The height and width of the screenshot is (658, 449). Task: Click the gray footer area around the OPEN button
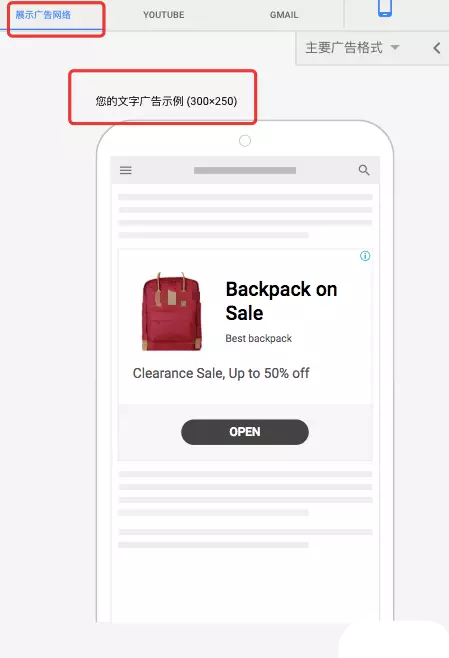[245, 432]
